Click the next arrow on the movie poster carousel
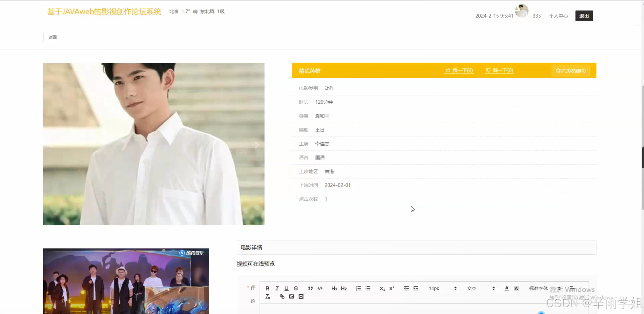644x314 pixels. pos(257,145)
